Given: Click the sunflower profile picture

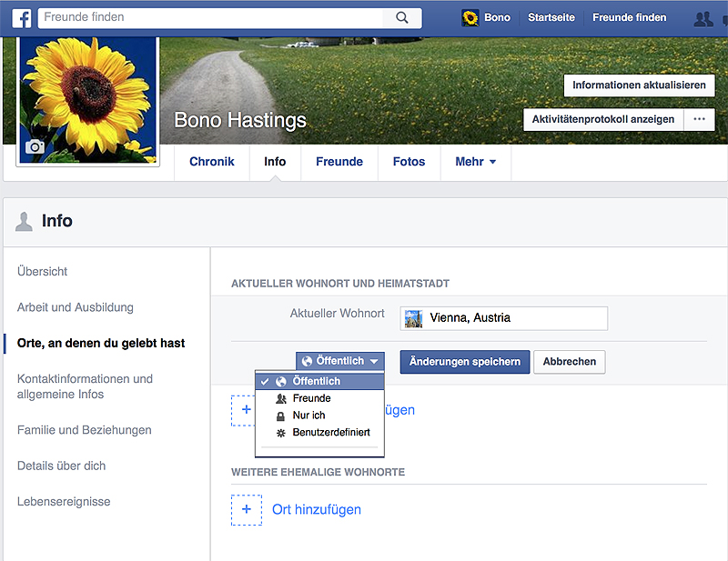Looking at the screenshot, I should pos(87,100).
